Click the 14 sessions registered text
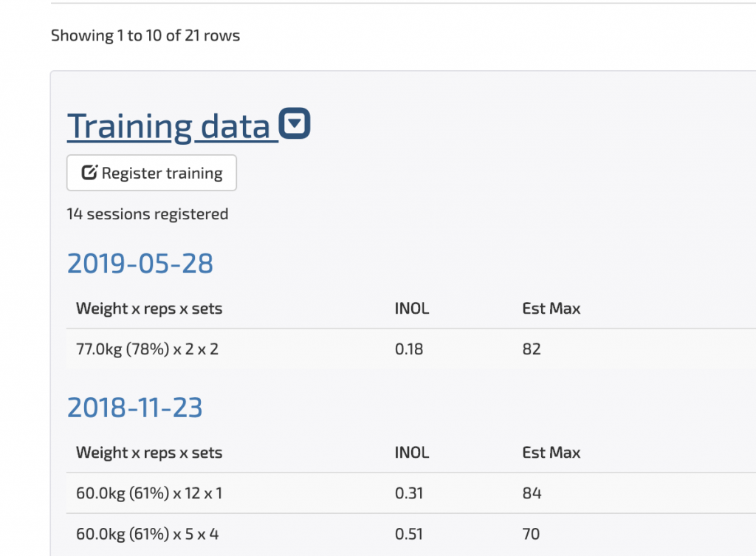 click(148, 214)
